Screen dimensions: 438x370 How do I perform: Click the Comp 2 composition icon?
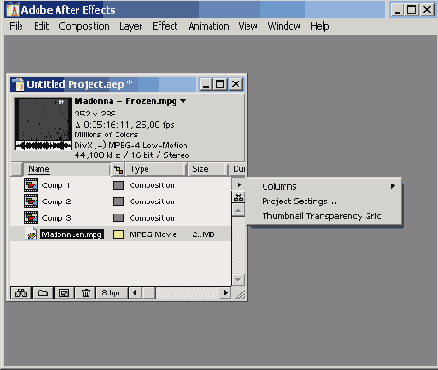[x=31, y=201]
